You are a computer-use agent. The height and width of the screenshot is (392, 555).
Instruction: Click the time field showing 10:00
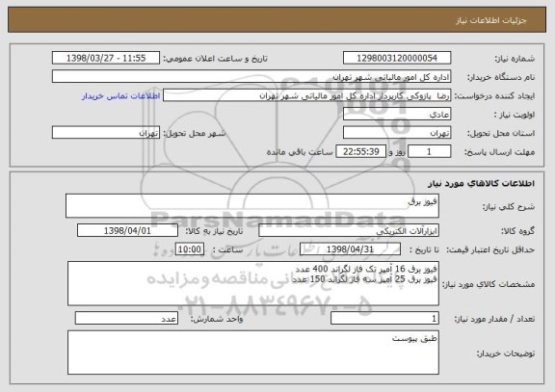pos(190,249)
